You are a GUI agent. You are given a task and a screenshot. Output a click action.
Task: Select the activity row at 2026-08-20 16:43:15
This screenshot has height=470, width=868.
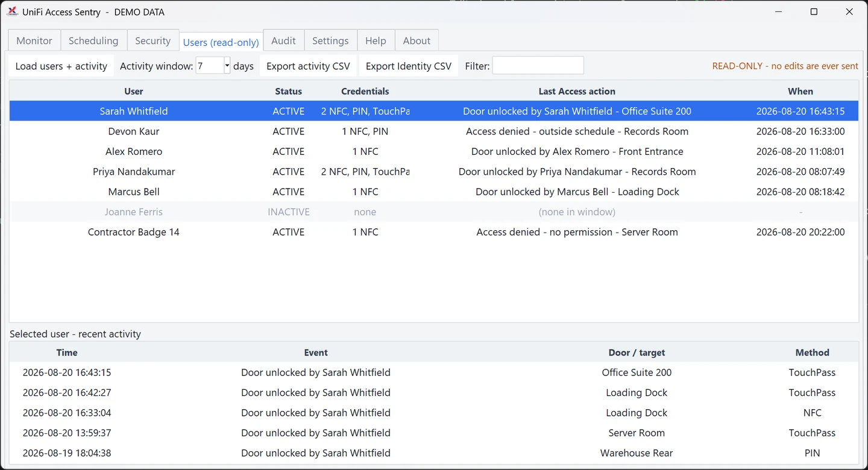pyautogui.click(x=434, y=372)
